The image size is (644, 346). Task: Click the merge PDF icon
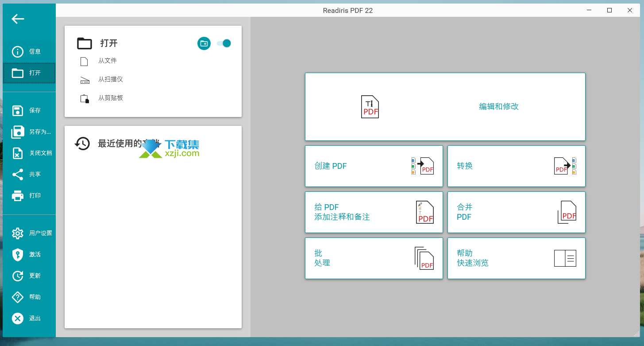point(567,212)
